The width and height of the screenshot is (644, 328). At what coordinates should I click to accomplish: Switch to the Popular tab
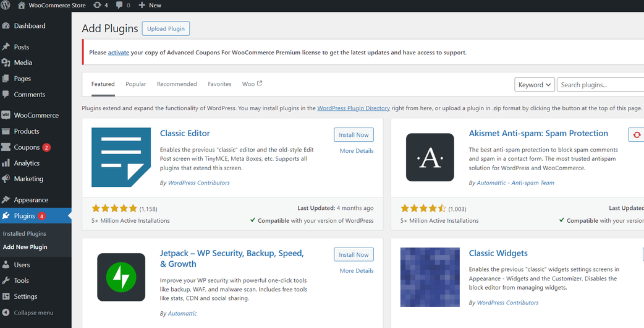(x=135, y=84)
